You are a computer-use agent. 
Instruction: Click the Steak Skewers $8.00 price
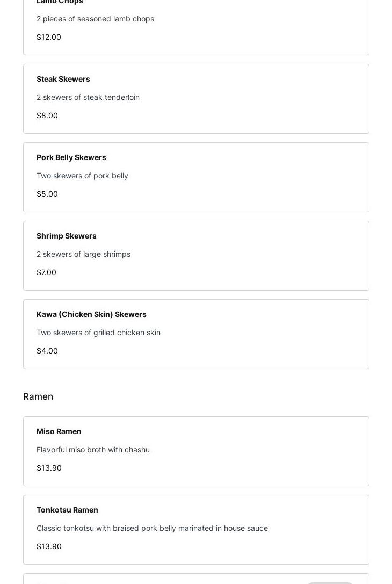47,116
